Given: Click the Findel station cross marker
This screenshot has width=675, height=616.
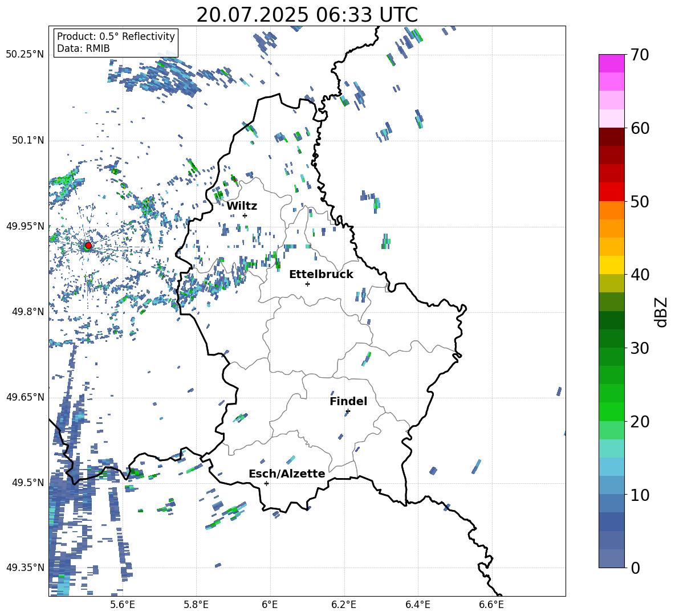Looking at the screenshot, I should (x=348, y=411).
